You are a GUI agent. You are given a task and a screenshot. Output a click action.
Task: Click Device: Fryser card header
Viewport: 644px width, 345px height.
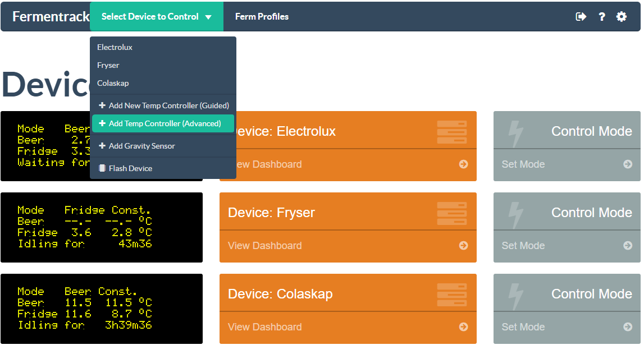[348, 211]
